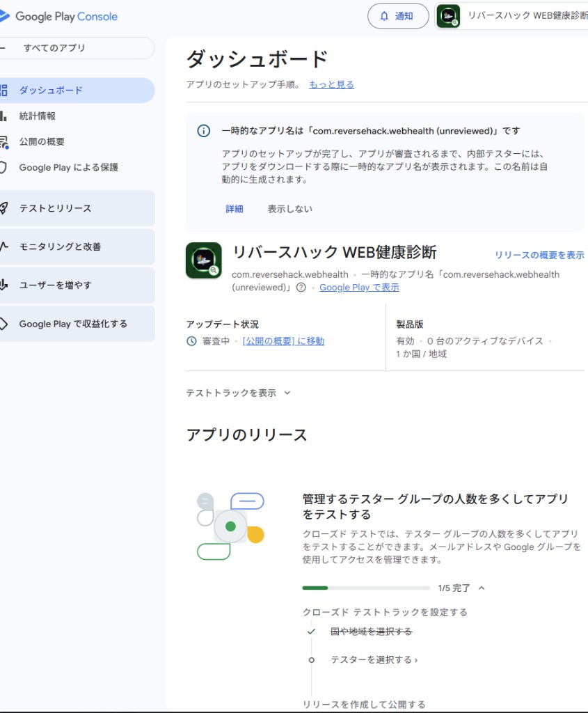Click the circle step marker for テスターを選択する
Image resolution: width=588 pixels, height=713 pixels.
point(311,660)
